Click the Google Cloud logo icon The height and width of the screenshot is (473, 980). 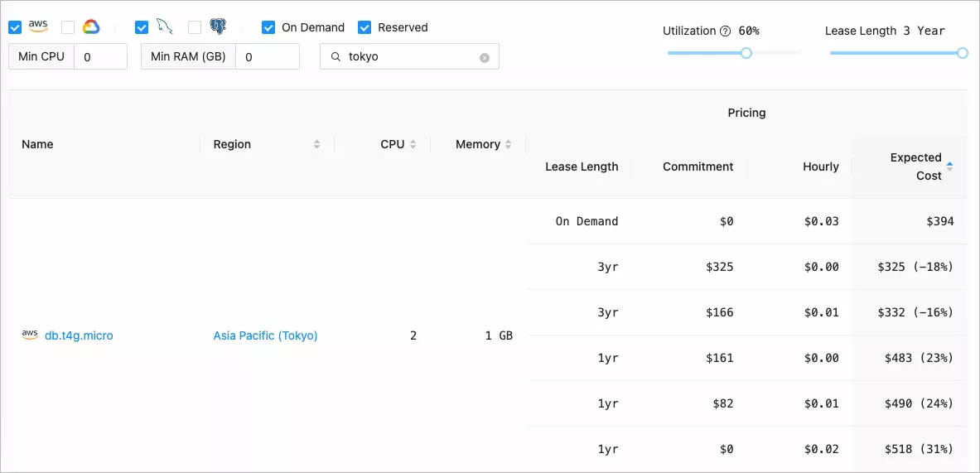coord(91,27)
